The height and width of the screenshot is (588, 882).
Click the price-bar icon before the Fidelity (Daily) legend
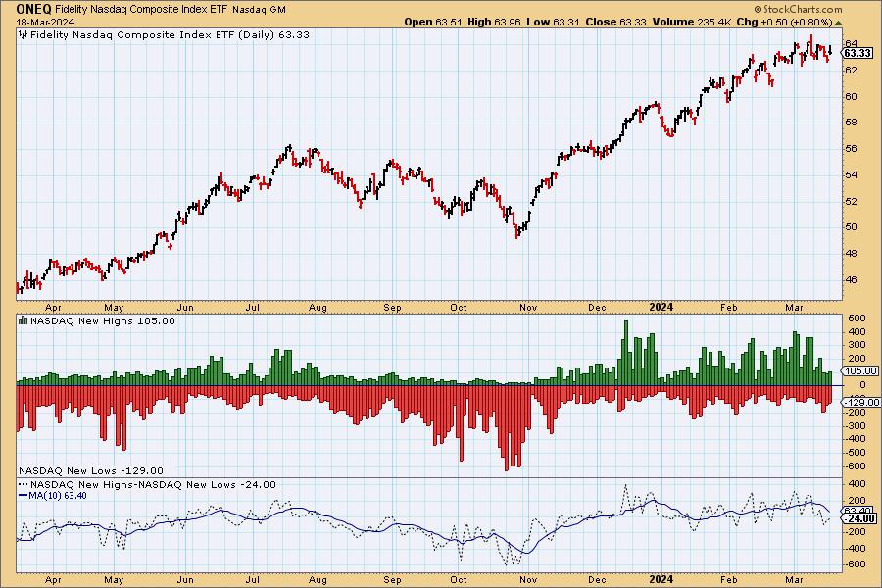pos(24,35)
